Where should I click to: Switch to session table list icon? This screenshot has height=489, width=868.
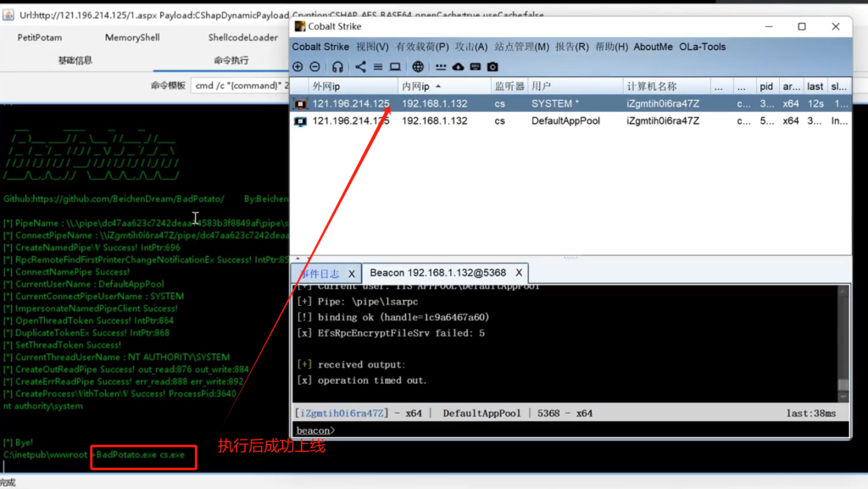[378, 67]
